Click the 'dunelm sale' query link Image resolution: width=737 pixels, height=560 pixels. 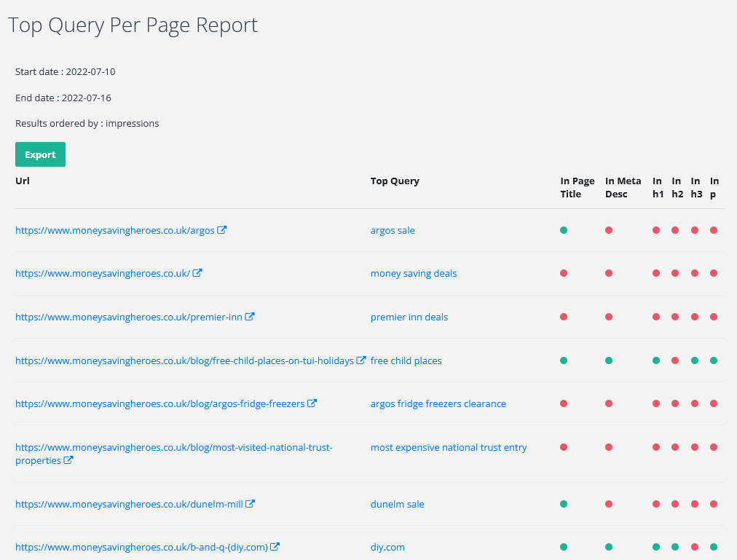tap(397, 505)
